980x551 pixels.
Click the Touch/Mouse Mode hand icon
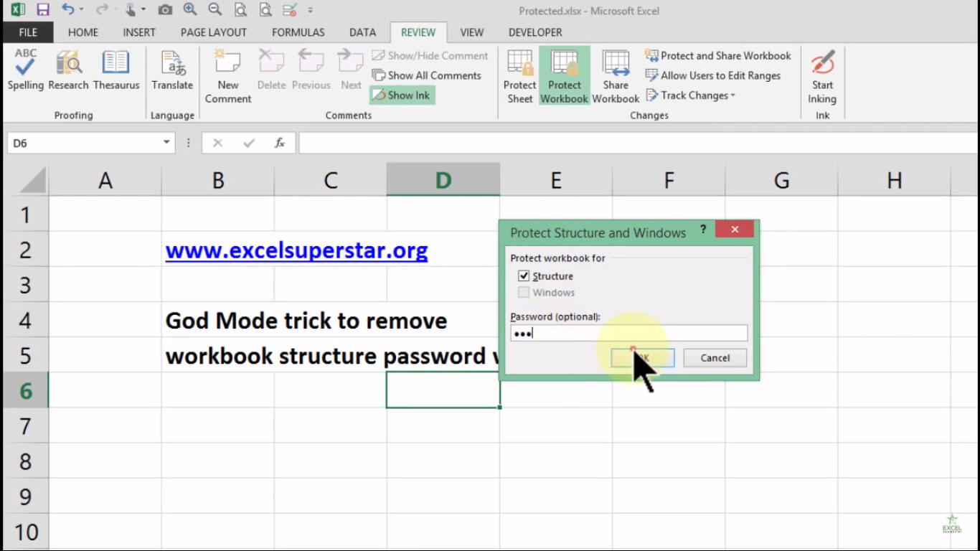tap(130, 10)
